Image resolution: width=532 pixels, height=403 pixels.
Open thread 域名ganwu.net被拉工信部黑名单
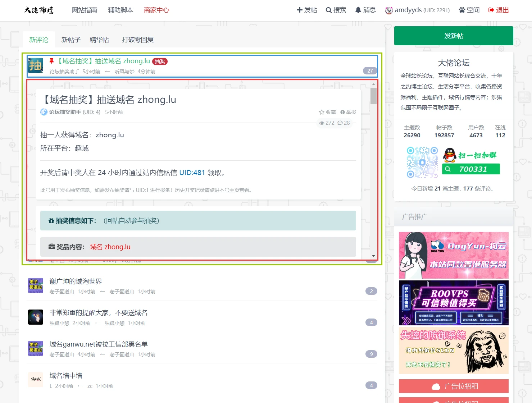pos(99,344)
